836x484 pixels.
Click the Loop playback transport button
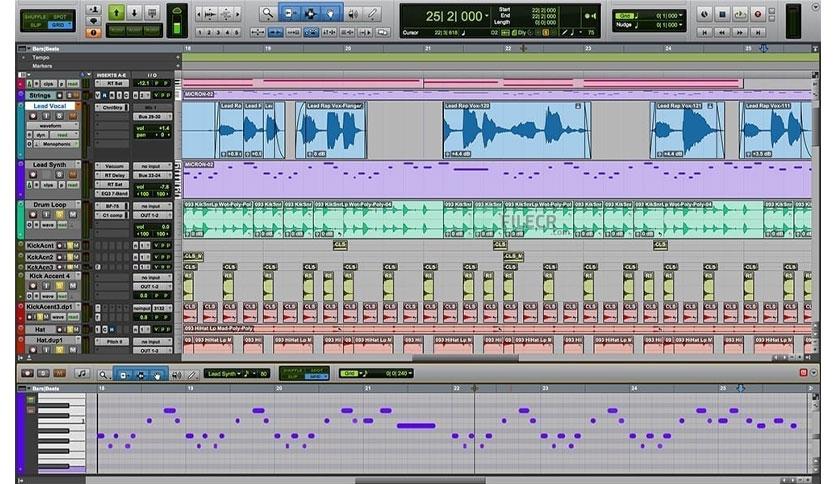coord(740,14)
